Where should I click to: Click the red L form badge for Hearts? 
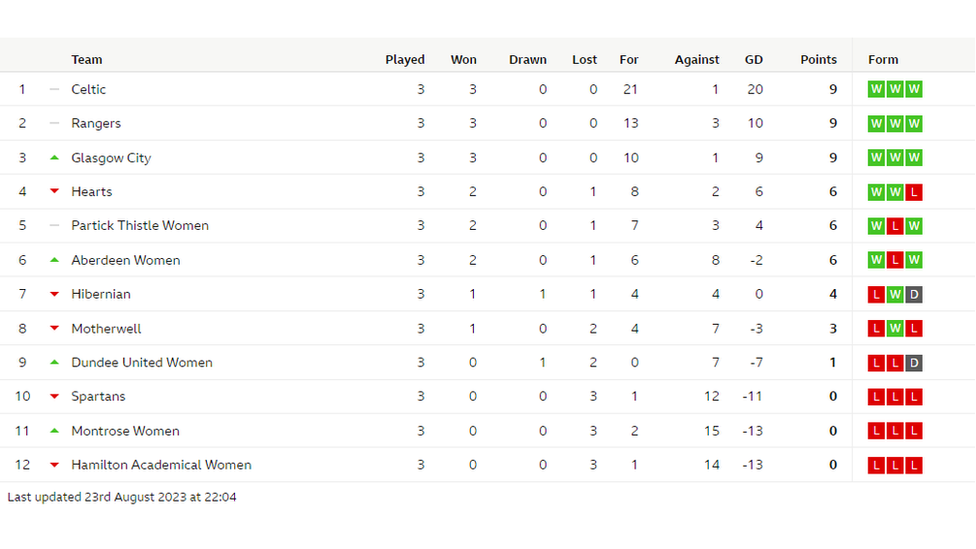click(x=914, y=192)
